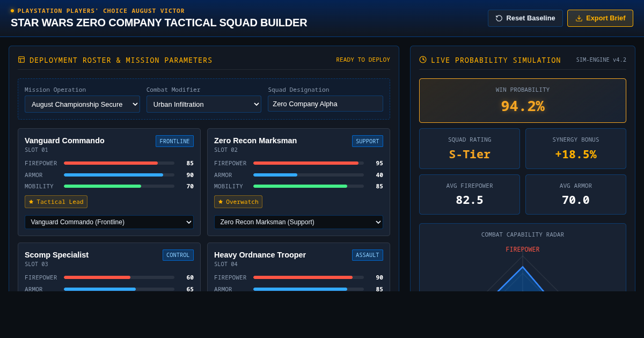
Task: Click the SLOT 04 label
Action: click(226, 264)
